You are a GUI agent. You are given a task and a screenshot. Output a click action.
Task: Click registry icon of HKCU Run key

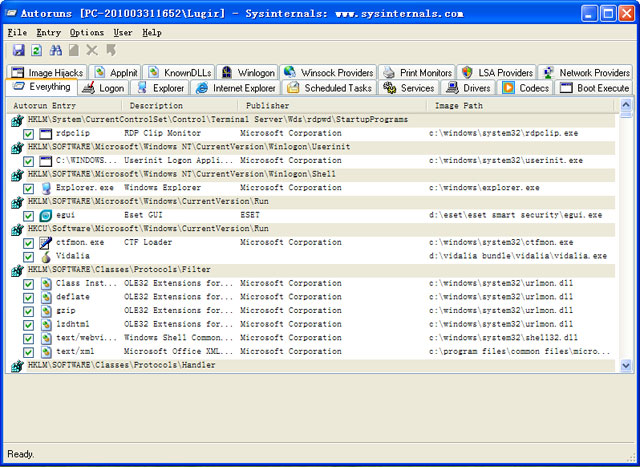[x=17, y=229]
